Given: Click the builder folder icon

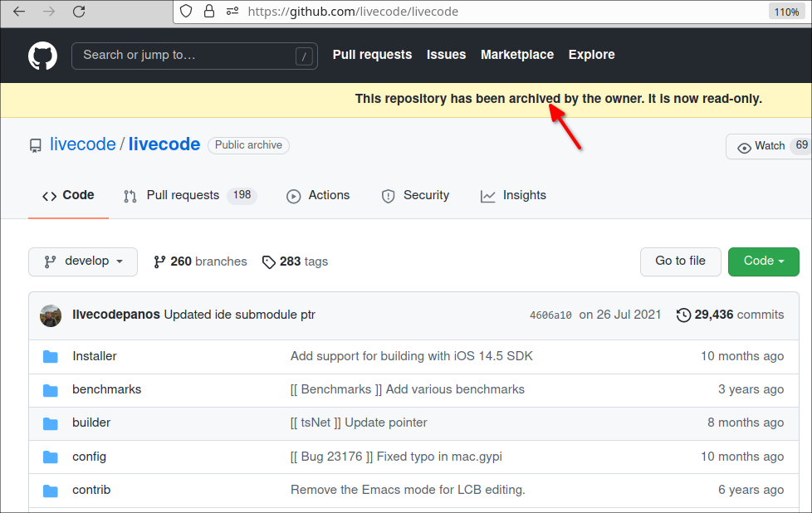Looking at the screenshot, I should (51, 423).
